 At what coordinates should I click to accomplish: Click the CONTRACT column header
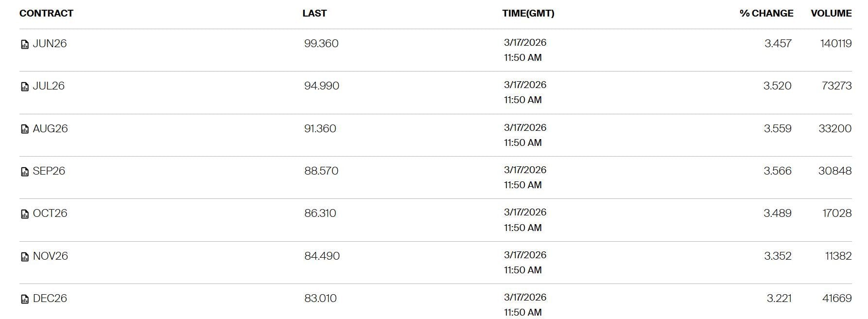(46, 13)
